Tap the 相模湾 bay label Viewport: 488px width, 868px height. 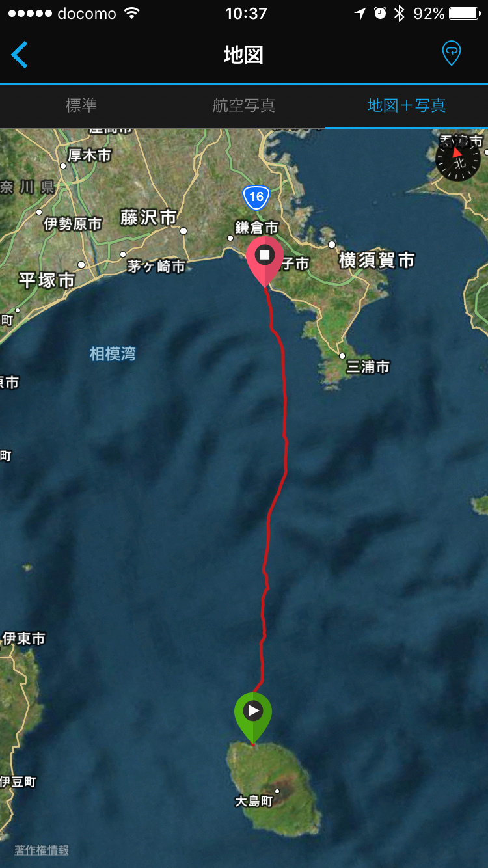pos(113,354)
